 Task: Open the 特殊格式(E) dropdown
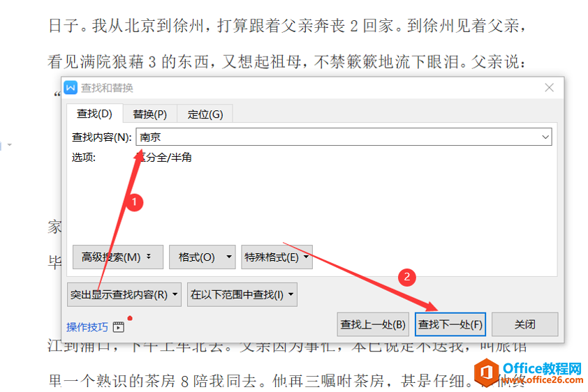coord(277,257)
